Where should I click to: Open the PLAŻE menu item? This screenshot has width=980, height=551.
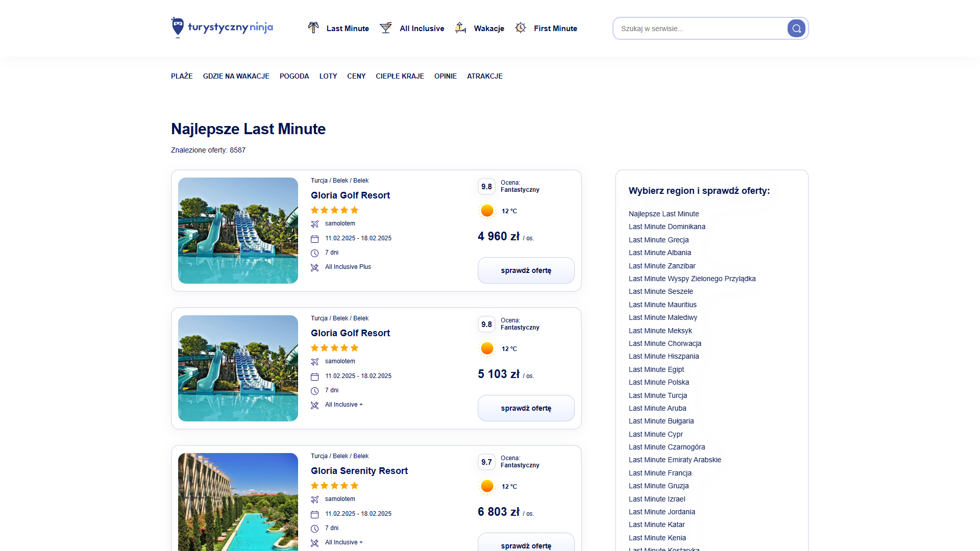click(x=182, y=76)
